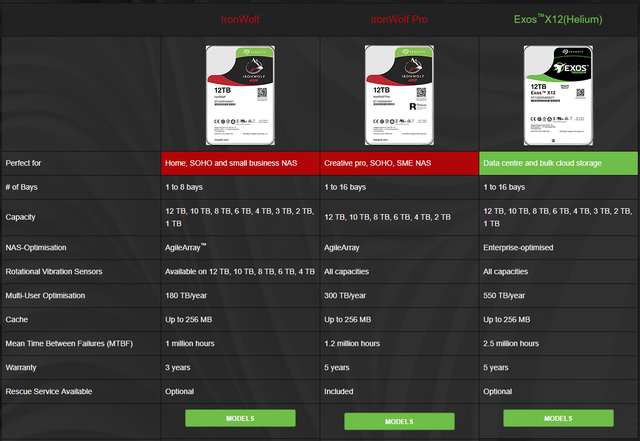640x441 pixels.
Task: Select the 'Included' rescue service cell
Action: pos(399,392)
